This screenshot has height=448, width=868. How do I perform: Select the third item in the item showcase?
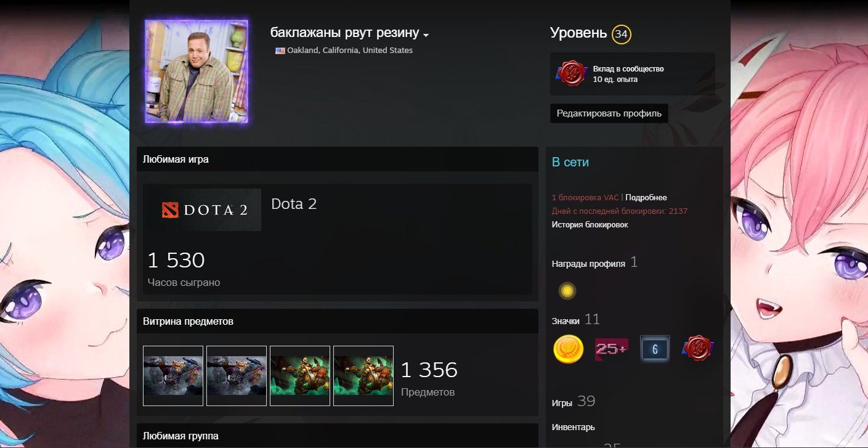pyautogui.click(x=300, y=376)
